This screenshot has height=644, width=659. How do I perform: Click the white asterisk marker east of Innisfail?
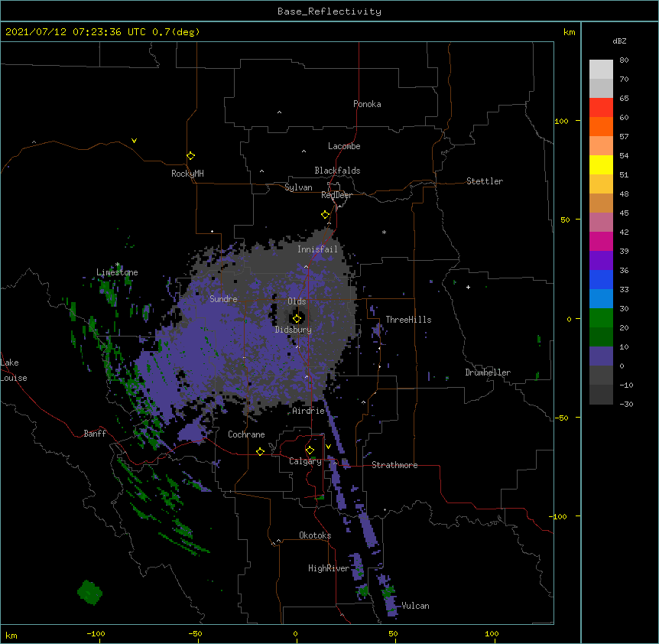click(384, 232)
